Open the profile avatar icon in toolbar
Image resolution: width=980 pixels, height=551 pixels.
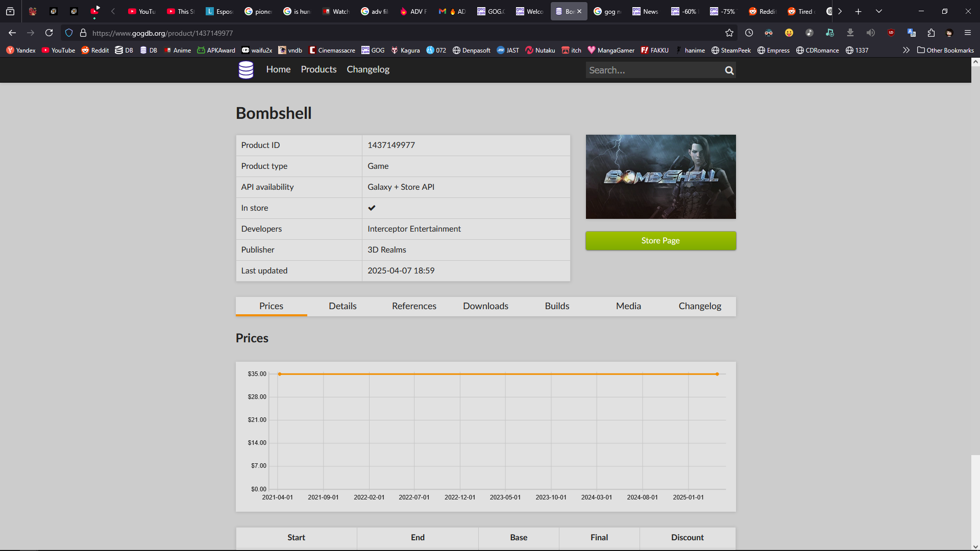(949, 33)
